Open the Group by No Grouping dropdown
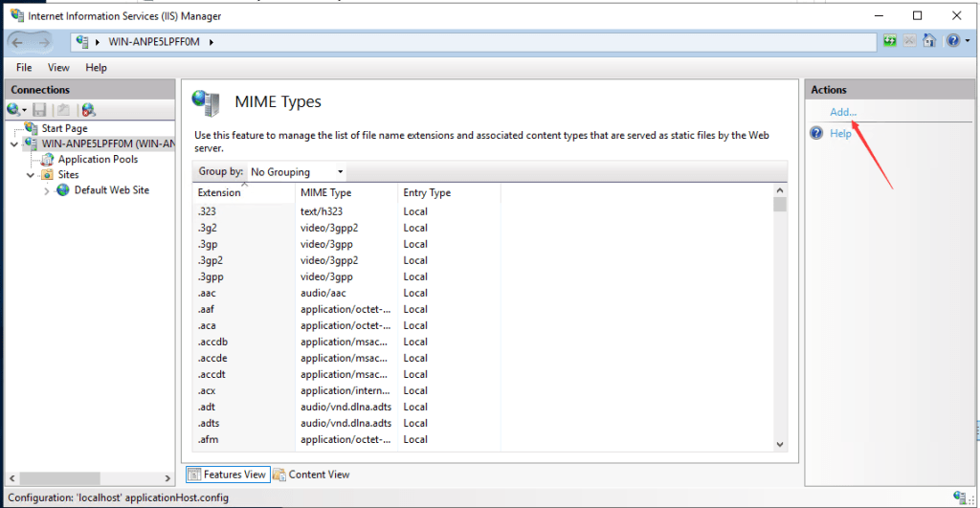 (x=297, y=172)
